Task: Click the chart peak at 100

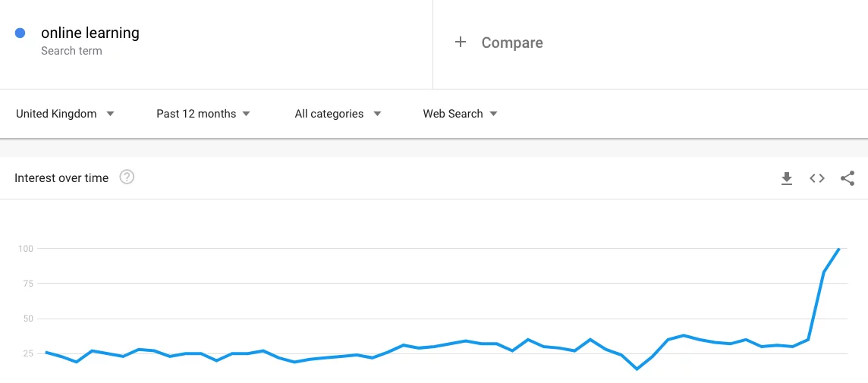Action: (839, 249)
